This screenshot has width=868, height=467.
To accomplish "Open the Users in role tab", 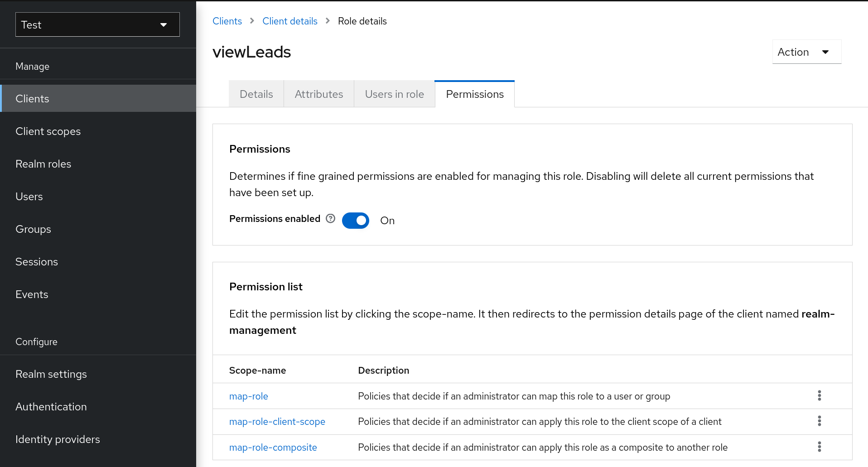I will coord(394,94).
